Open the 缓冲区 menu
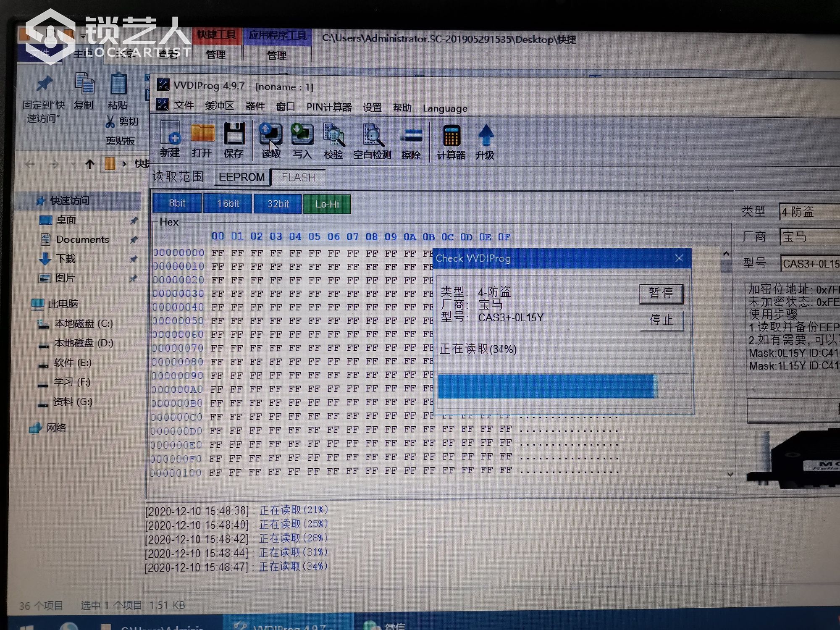The image size is (840, 630). click(219, 106)
